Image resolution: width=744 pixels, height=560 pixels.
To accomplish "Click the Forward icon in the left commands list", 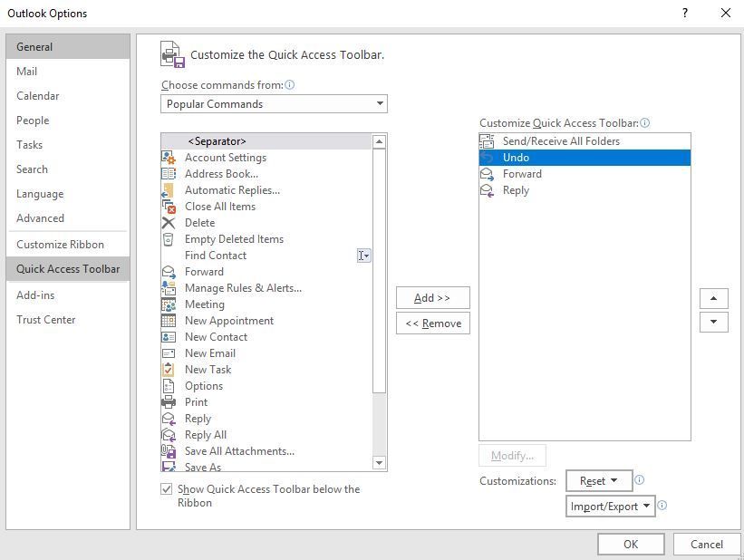I will click(169, 272).
